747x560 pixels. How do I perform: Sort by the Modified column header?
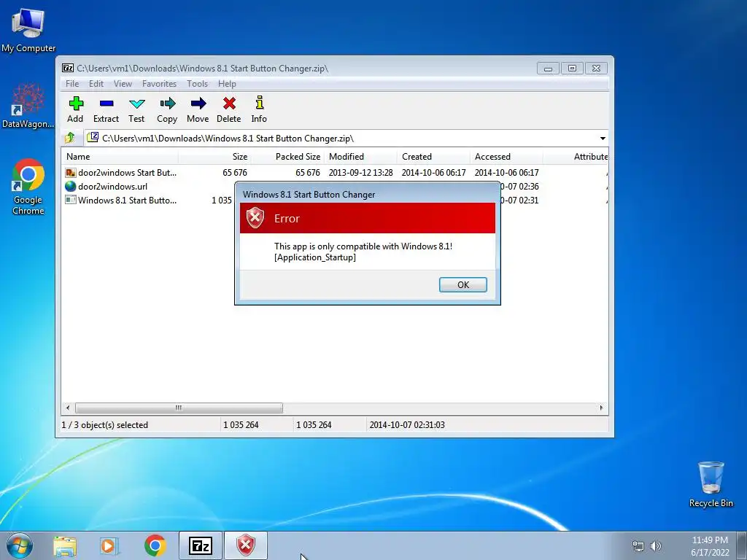[360, 157]
